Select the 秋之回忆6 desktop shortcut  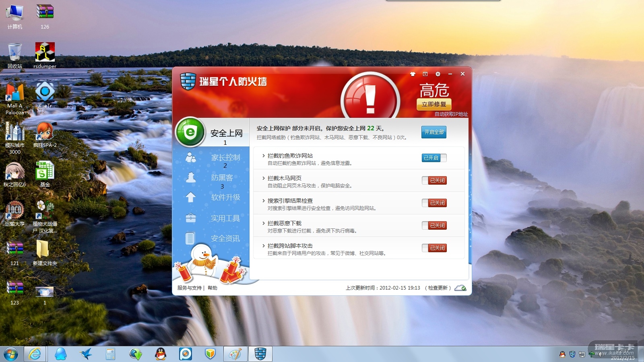click(x=15, y=174)
